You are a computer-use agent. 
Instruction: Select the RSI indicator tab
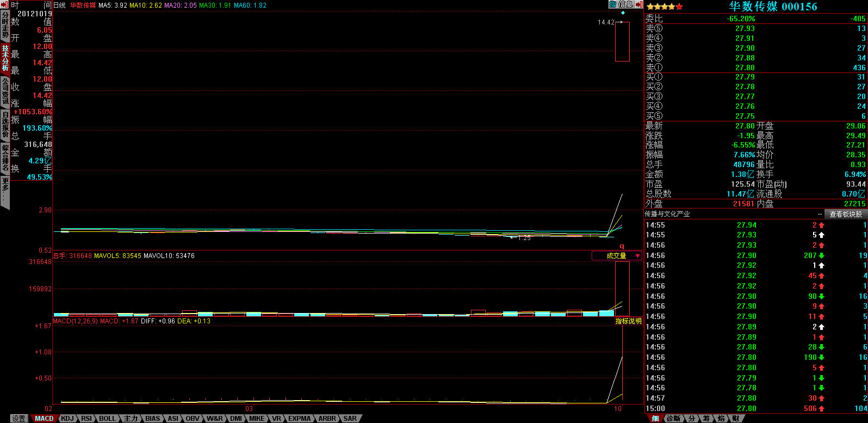(86, 419)
